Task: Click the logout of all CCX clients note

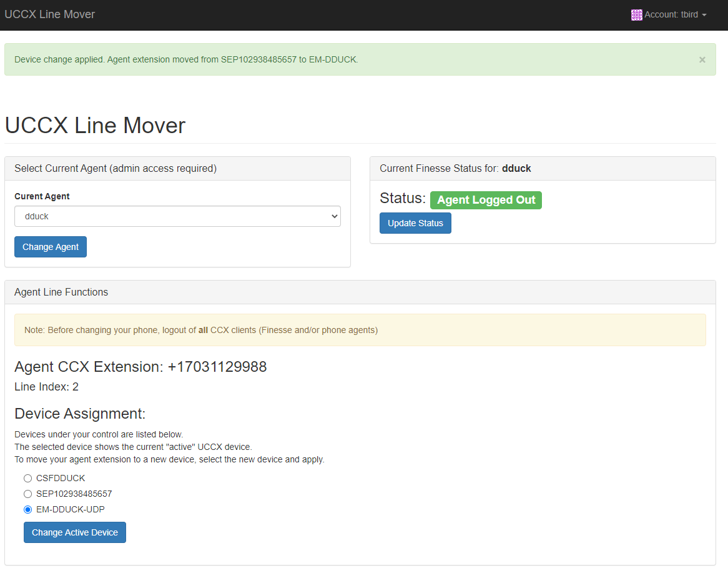Action: click(x=360, y=330)
